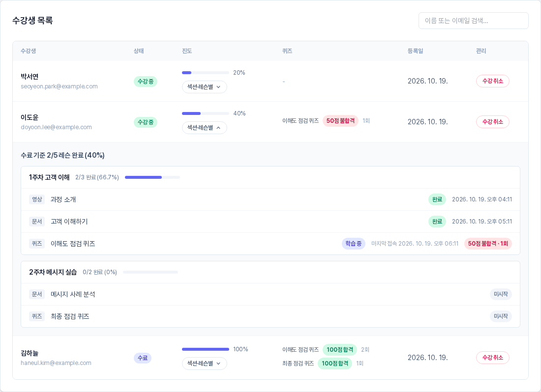The image size is (541, 392).
Task: Select the 고객 이해하기 document lesson
Action: tap(69, 222)
